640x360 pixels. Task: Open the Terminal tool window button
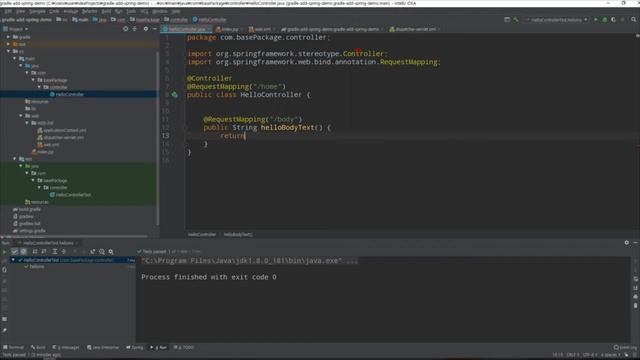(x=13, y=347)
